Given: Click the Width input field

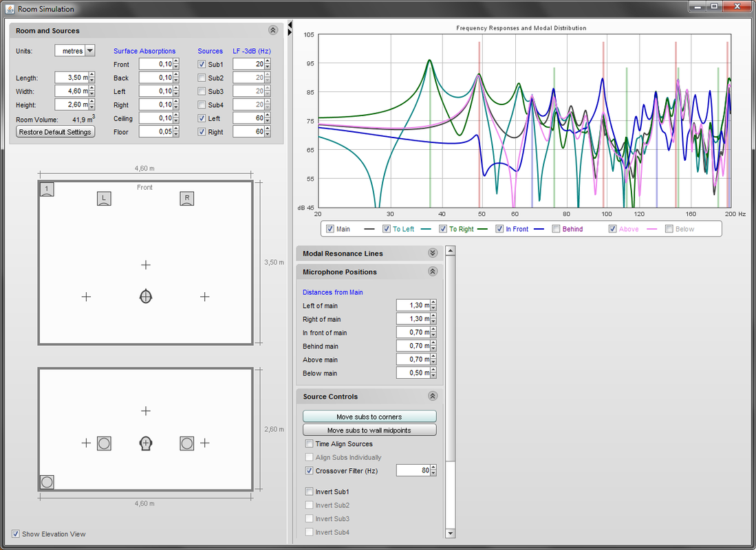Looking at the screenshot, I should tap(72, 91).
